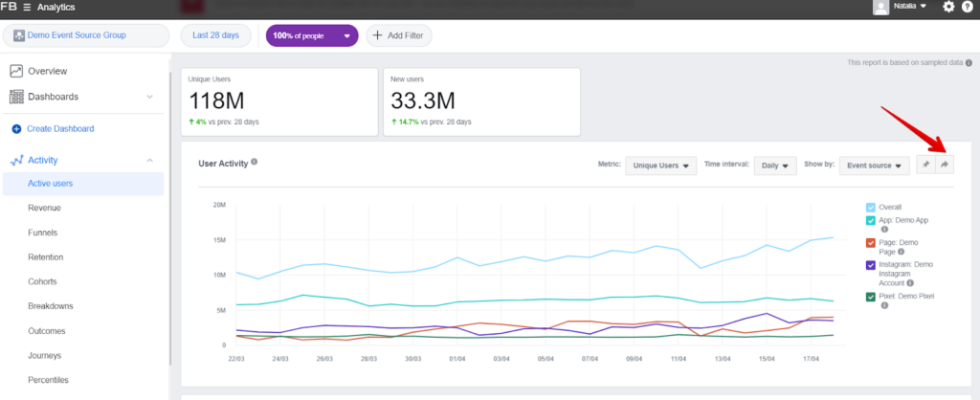980x400 pixels.
Task: Select Funnels in the Activity menu
Action: (x=44, y=232)
